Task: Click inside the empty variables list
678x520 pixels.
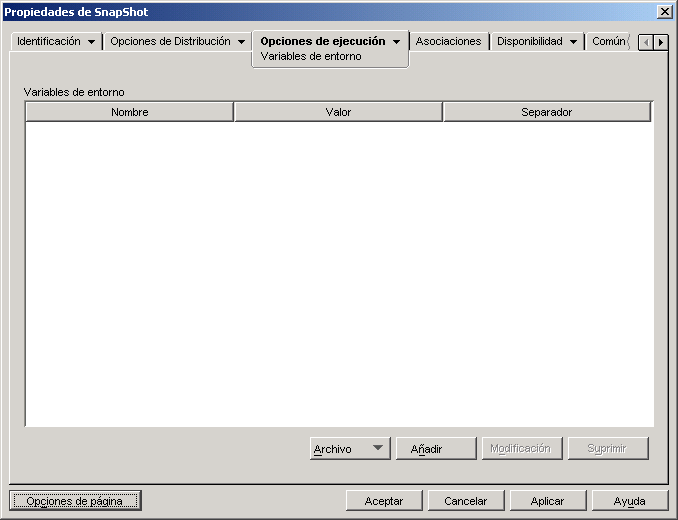Action: tap(339, 274)
